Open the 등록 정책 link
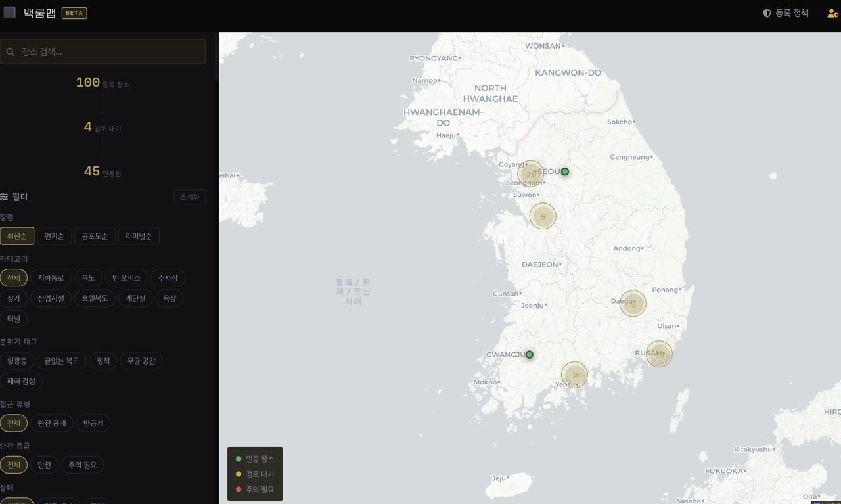 point(786,13)
